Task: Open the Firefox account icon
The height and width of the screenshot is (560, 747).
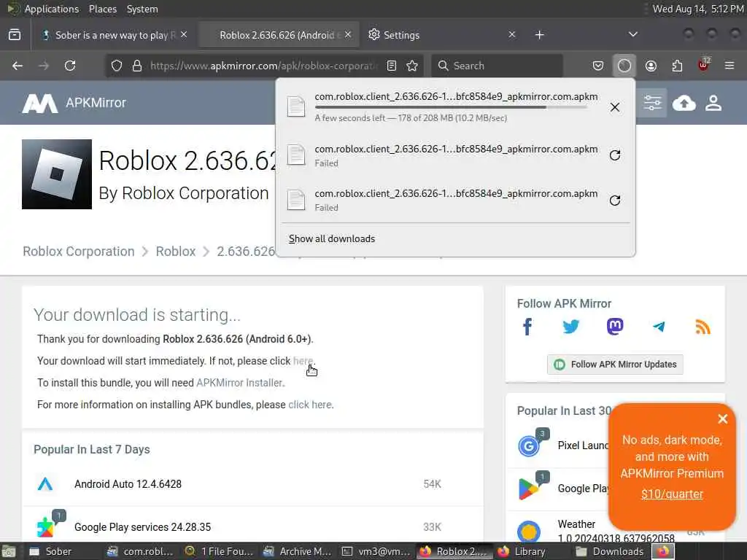Action: tap(651, 66)
